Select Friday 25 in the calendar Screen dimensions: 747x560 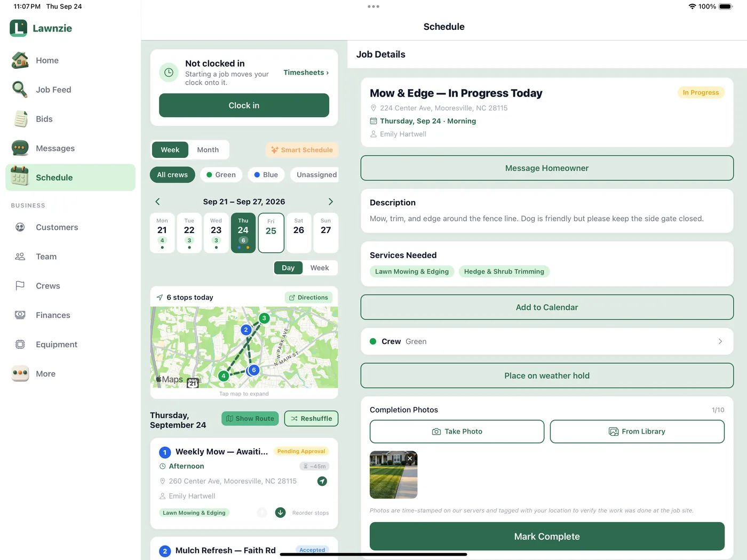271,233
